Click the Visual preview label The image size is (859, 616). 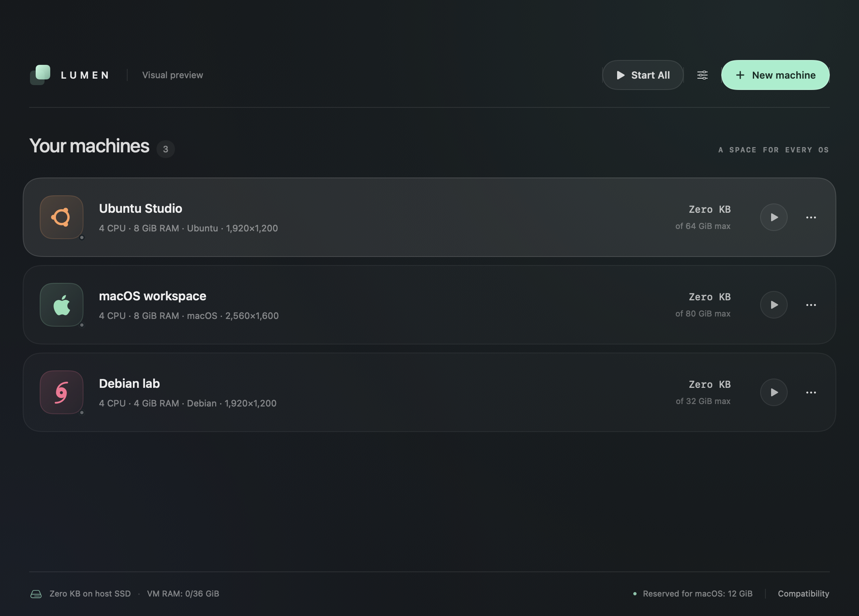(x=173, y=75)
